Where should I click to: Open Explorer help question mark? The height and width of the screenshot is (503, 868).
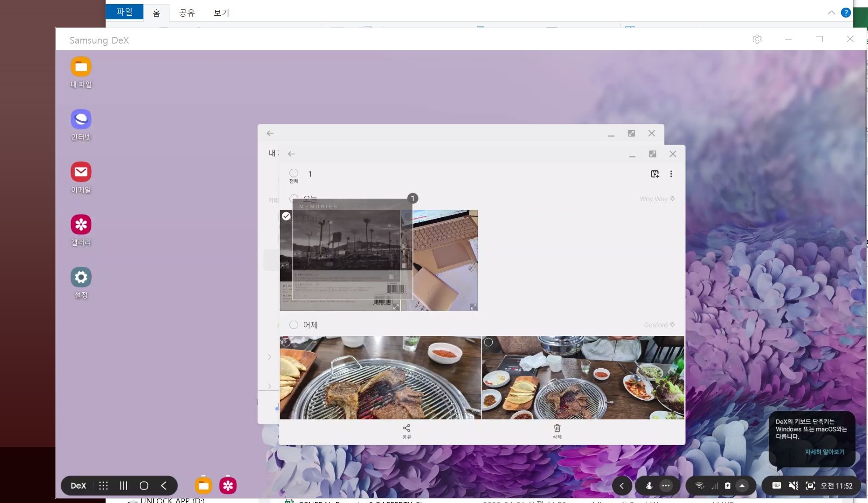click(846, 13)
